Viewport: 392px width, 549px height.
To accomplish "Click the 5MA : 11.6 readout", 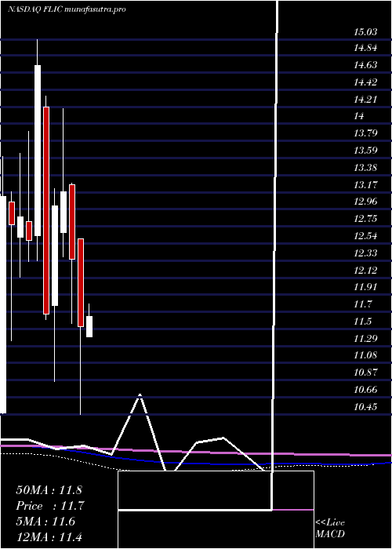I will pyautogui.click(x=45, y=522).
